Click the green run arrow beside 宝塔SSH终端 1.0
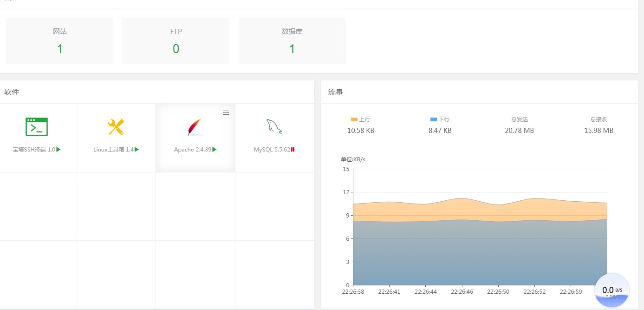 59,150
